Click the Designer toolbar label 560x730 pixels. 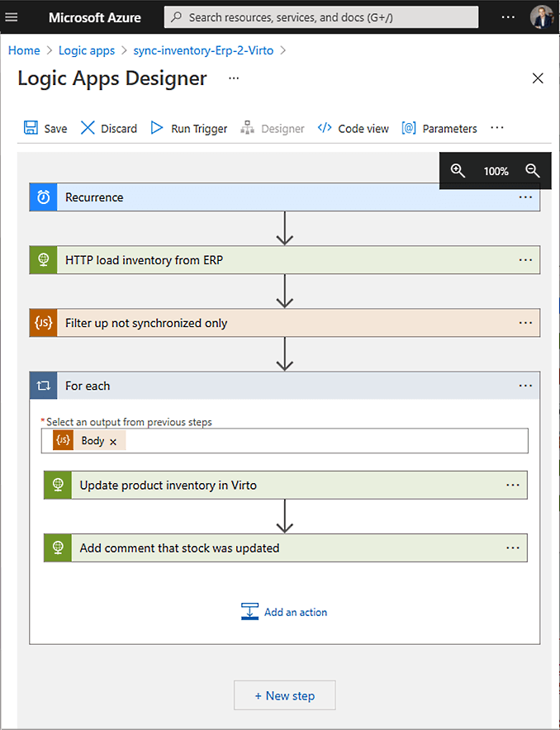tap(282, 129)
